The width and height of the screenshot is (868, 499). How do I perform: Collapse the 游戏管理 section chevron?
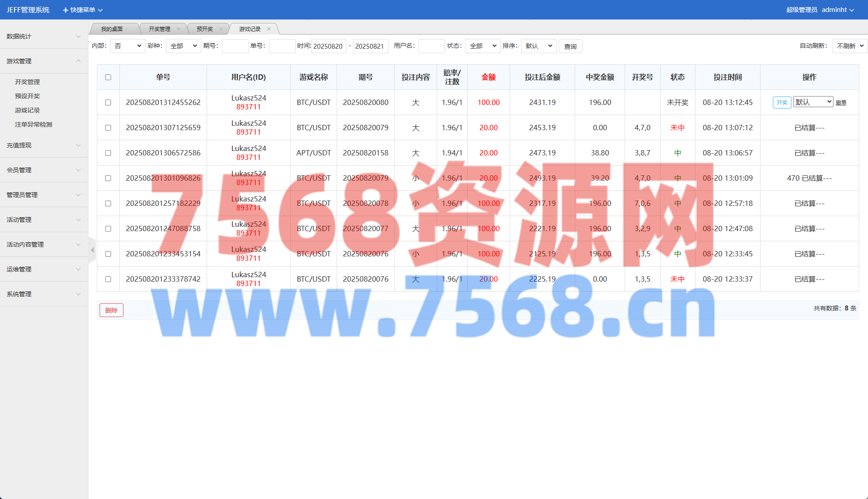click(x=78, y=61)
